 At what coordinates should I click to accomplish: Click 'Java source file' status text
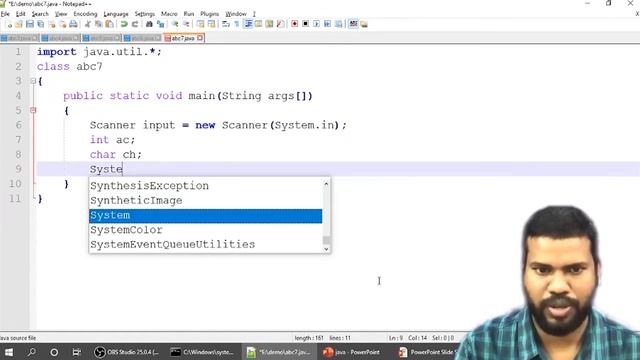(18, 338)
